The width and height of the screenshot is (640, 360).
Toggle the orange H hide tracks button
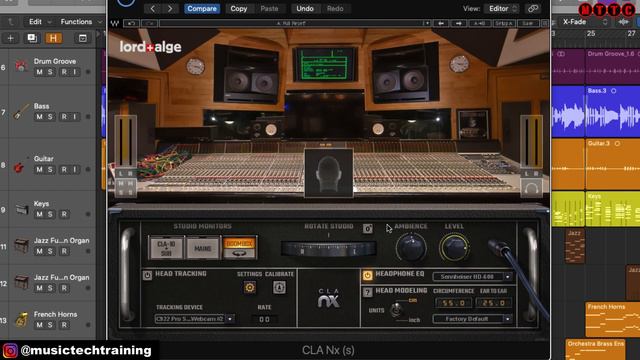point(53,38)
